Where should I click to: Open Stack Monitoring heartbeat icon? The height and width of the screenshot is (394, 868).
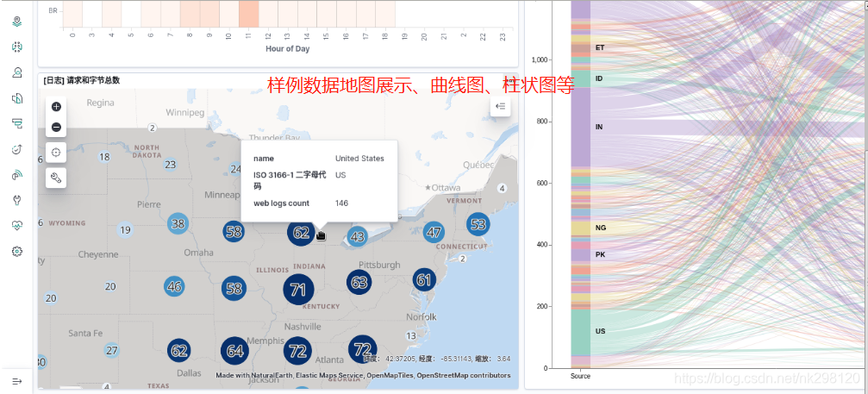[x=17, y=225]
